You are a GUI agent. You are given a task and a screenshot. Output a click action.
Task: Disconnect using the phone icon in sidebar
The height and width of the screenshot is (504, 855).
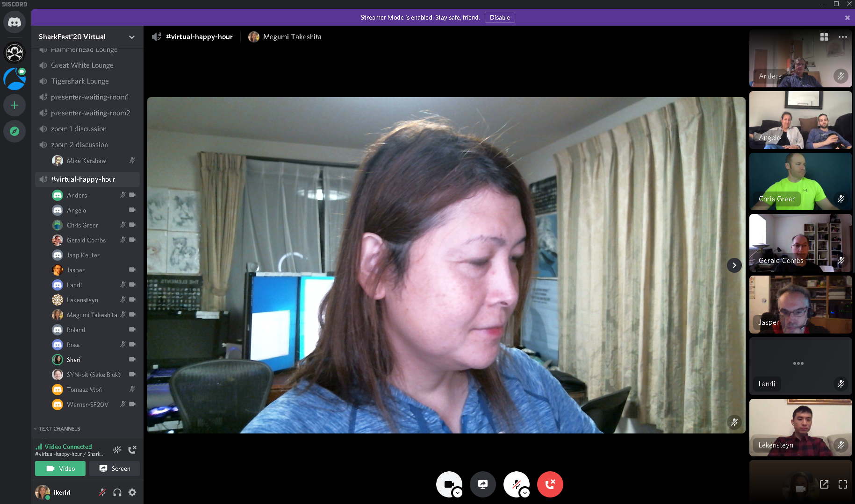point(132,450)
